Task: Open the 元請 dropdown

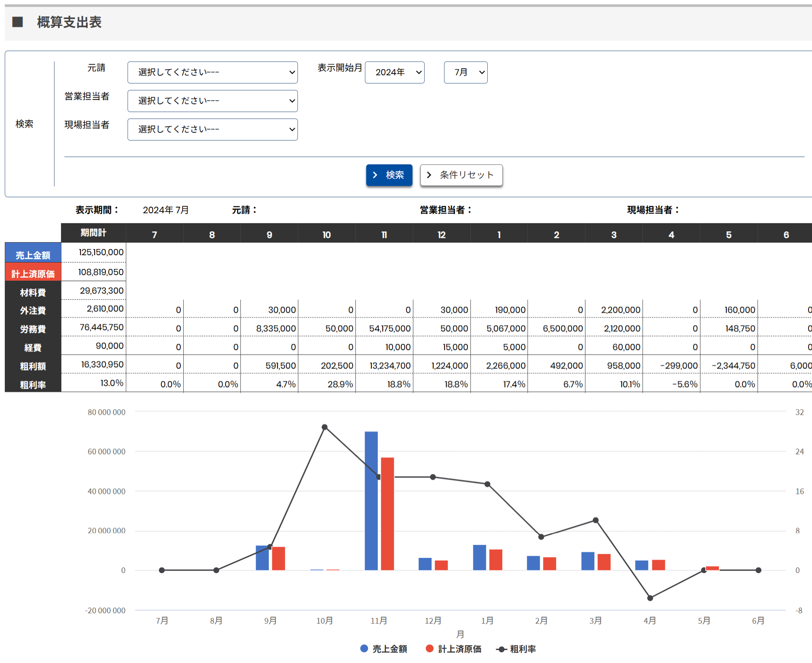Action: 212,72
